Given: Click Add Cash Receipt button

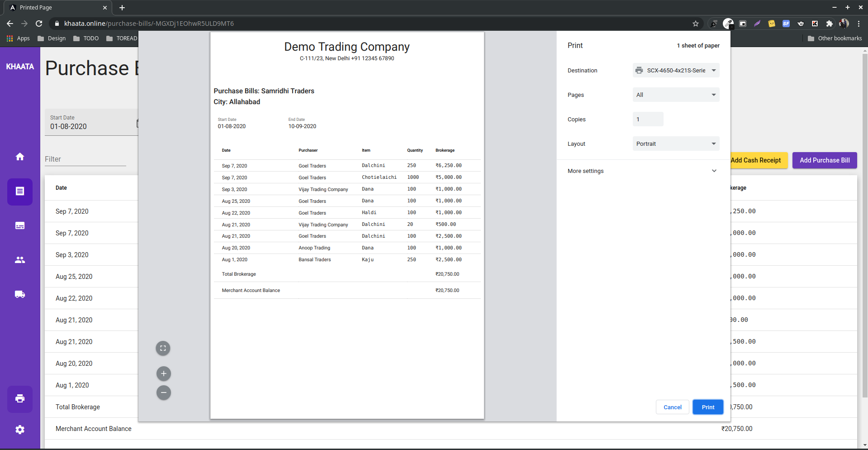Looking at the screenshot, I should (759, 160).
